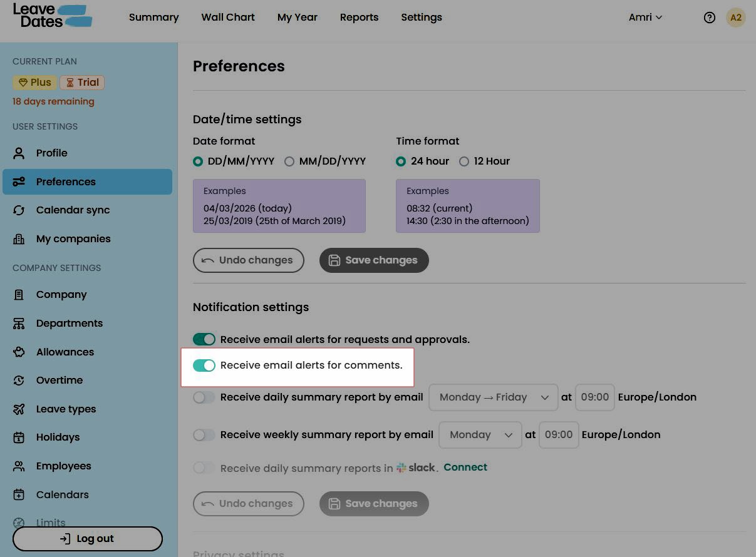Click the Employees people icon
The image size is (756, 557).
coord(19,466)
